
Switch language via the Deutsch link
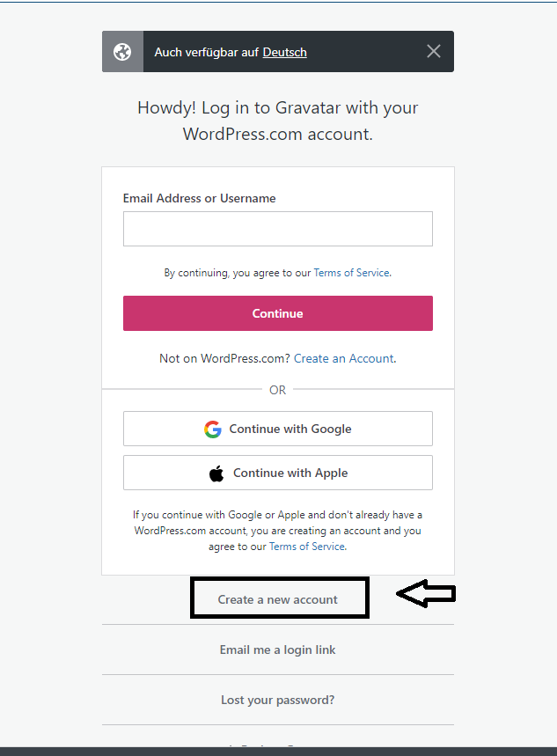pos(284,52)
